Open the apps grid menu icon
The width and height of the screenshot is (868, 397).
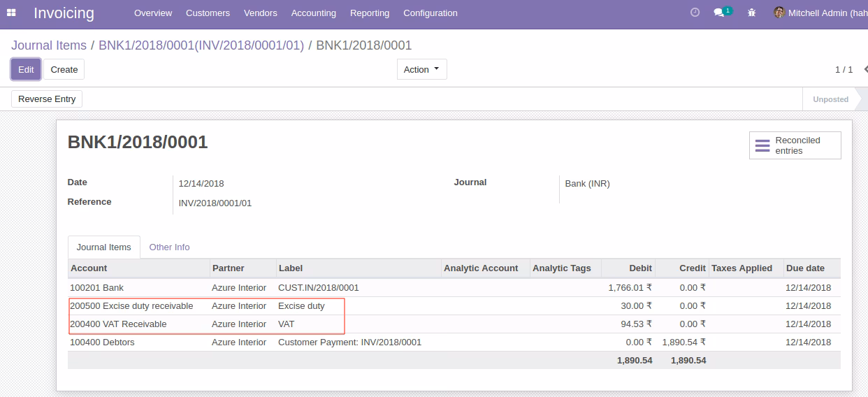[11, 13]
